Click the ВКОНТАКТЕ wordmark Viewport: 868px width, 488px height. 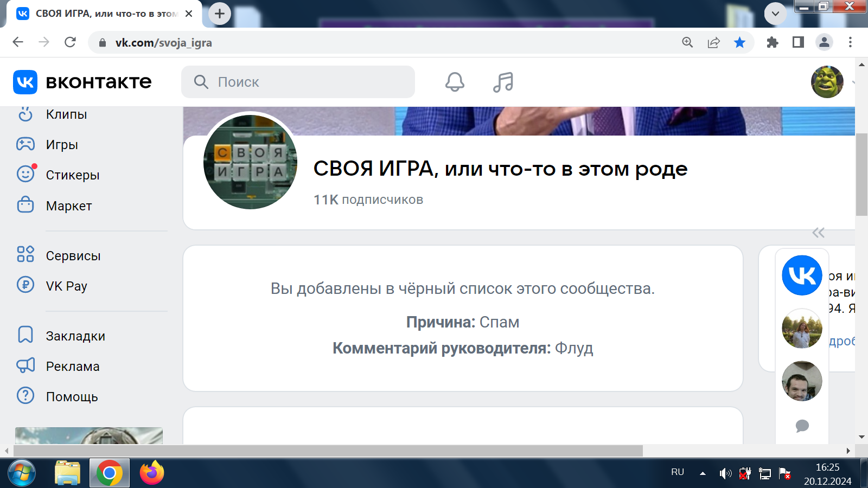pos(99,82)
